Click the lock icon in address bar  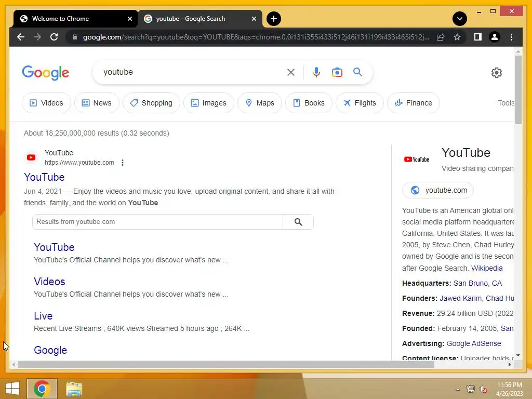(x=75, y=37)
